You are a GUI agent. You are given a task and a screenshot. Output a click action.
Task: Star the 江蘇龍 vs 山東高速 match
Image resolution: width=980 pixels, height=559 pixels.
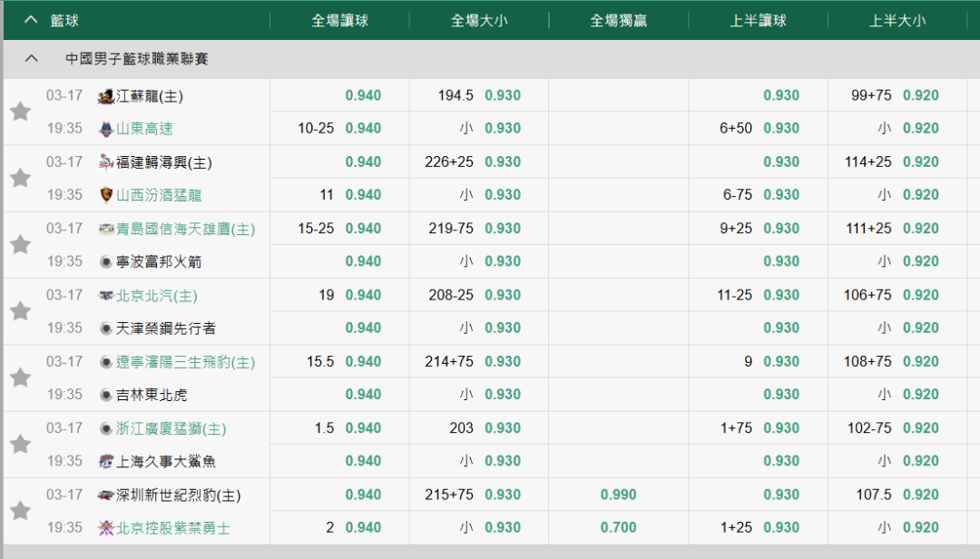click(x=20, y=112)
